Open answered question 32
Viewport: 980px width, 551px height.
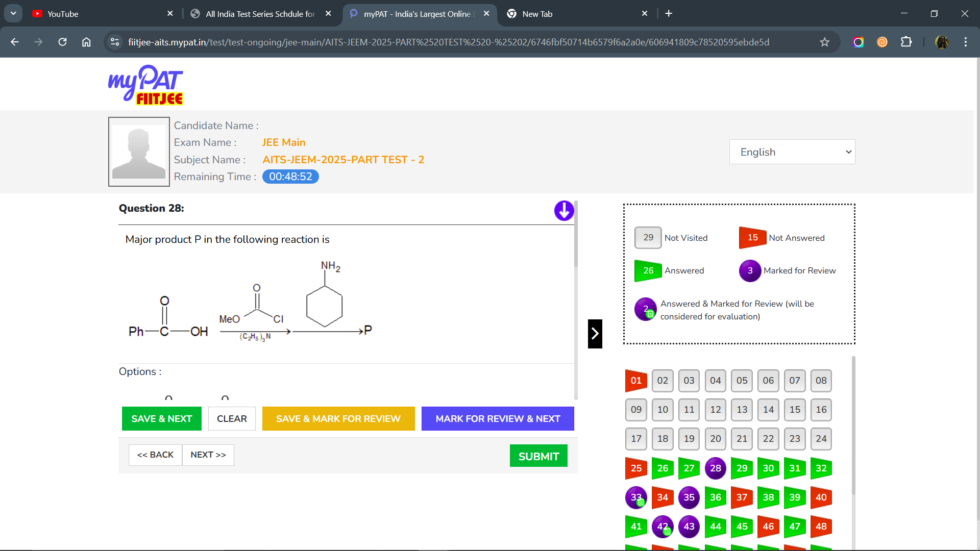point(821,468)
